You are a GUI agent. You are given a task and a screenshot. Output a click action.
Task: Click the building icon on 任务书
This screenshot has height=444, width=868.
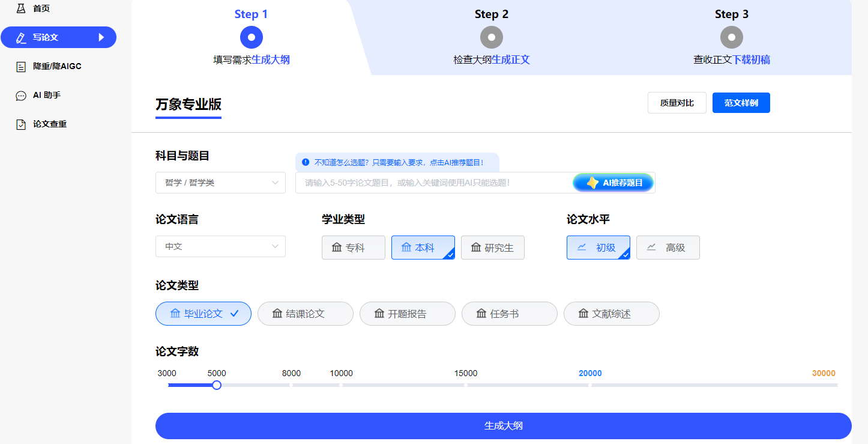(481, 314)
